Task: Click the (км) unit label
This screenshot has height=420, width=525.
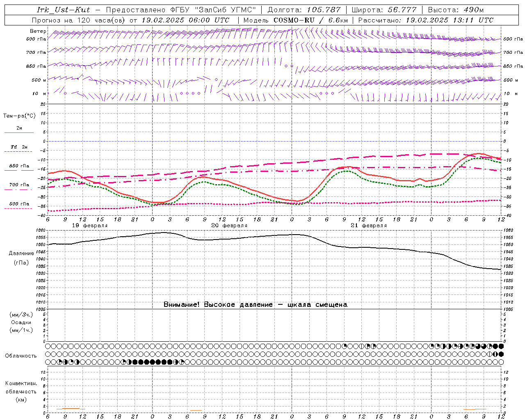Action: [21, 399]
